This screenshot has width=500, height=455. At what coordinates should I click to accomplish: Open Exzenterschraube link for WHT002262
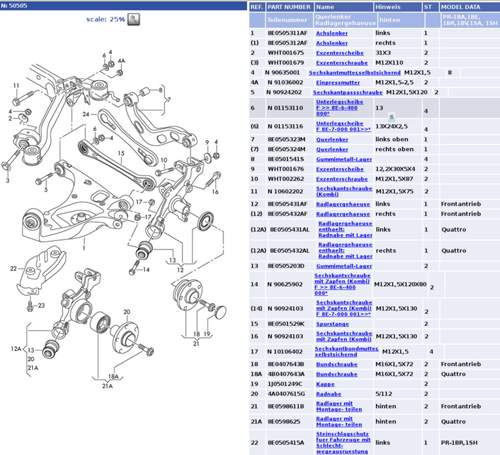pos(342,179)
